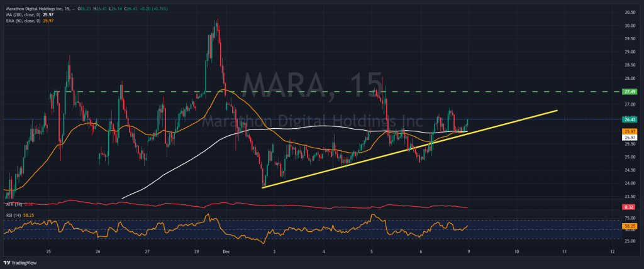The height and width of the screenshot is (269, 644).
Task: Click date 29 on the time axis
Action: [x=196, y=251]
